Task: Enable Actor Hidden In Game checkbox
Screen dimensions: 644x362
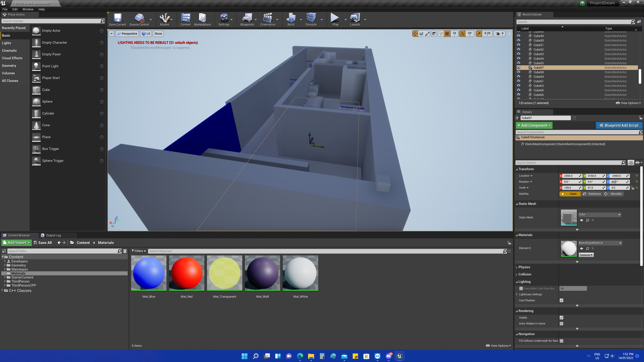Action: pos(561,323)
